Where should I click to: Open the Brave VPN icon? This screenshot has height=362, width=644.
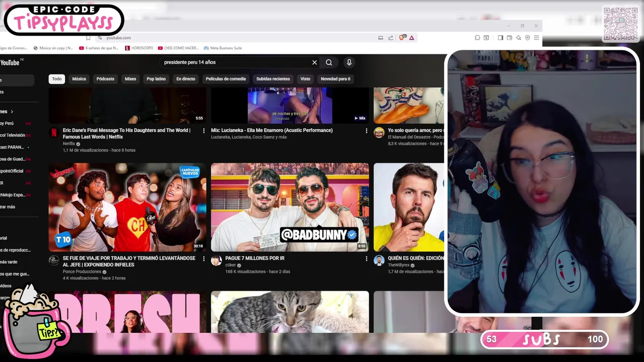(527, 38)
